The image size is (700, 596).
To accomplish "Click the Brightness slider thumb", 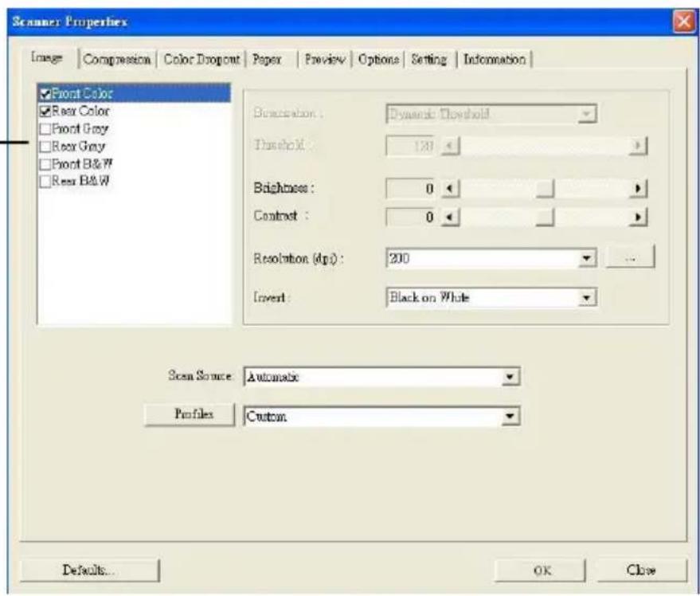I will click(545, 189).
